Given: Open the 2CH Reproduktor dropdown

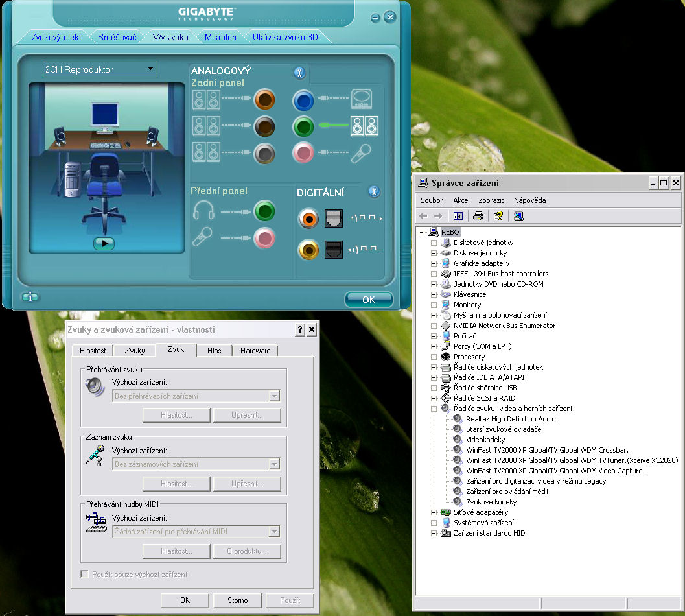Looking at the screenshot, I should click(x=151, y=69).
